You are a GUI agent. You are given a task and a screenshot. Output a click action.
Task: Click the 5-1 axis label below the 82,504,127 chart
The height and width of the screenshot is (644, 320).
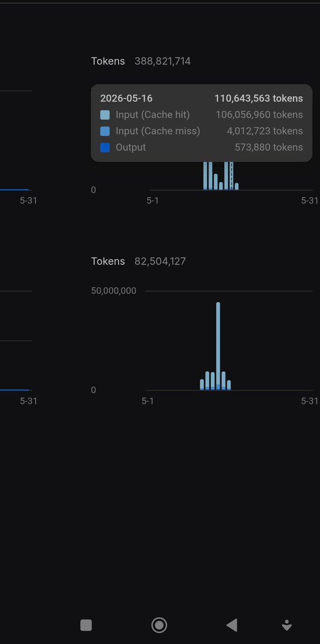coord(147,401)
